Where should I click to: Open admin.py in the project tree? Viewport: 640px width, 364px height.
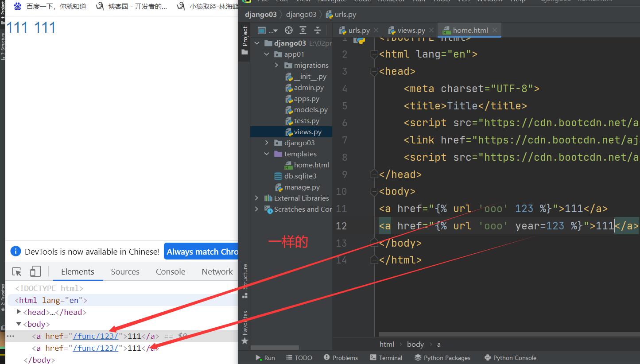[304, 88]
